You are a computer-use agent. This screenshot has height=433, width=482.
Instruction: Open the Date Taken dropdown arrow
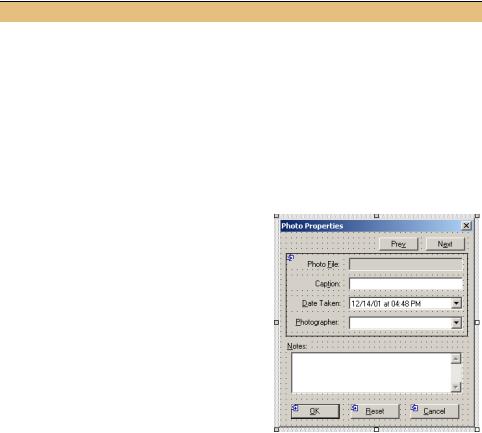click(456, 303)
